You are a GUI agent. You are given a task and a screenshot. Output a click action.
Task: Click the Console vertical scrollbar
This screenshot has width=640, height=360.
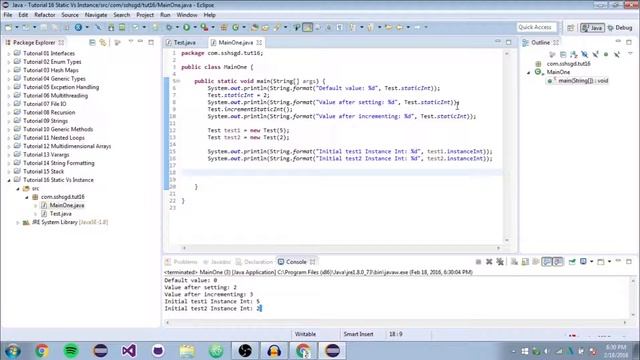point(633,298)
